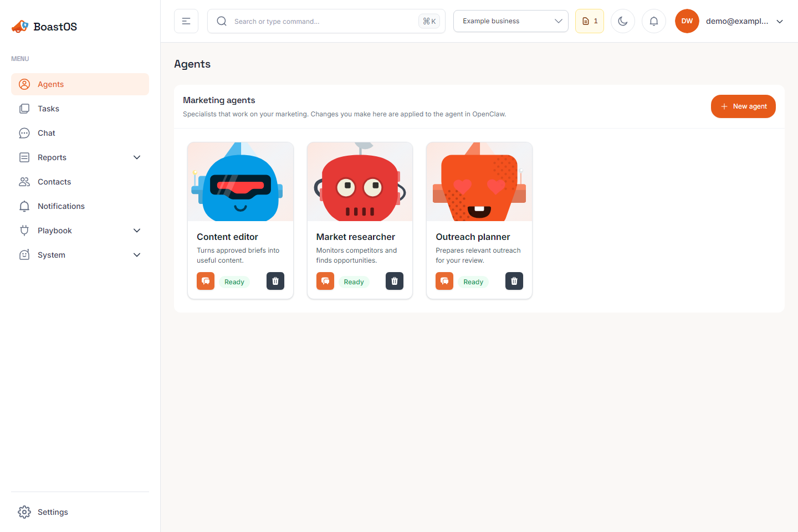The image size is (798, 532).
Task: Create a New agent
Action: coord(743,106)
